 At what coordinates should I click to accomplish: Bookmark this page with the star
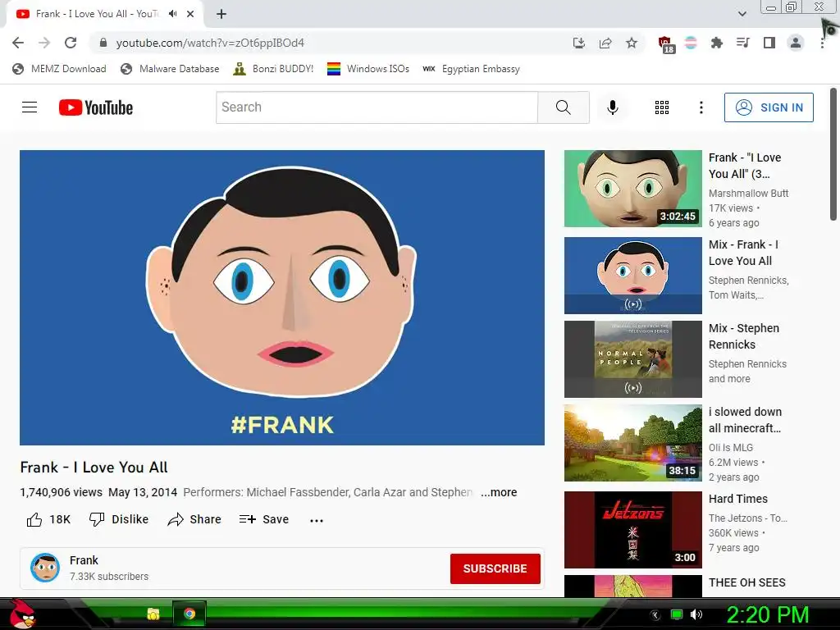click(632, 43)
